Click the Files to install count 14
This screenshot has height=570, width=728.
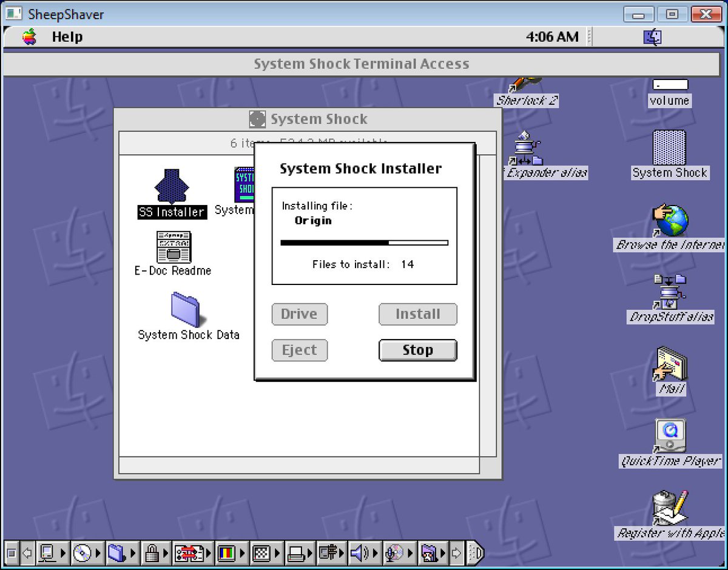coord(408,264)
